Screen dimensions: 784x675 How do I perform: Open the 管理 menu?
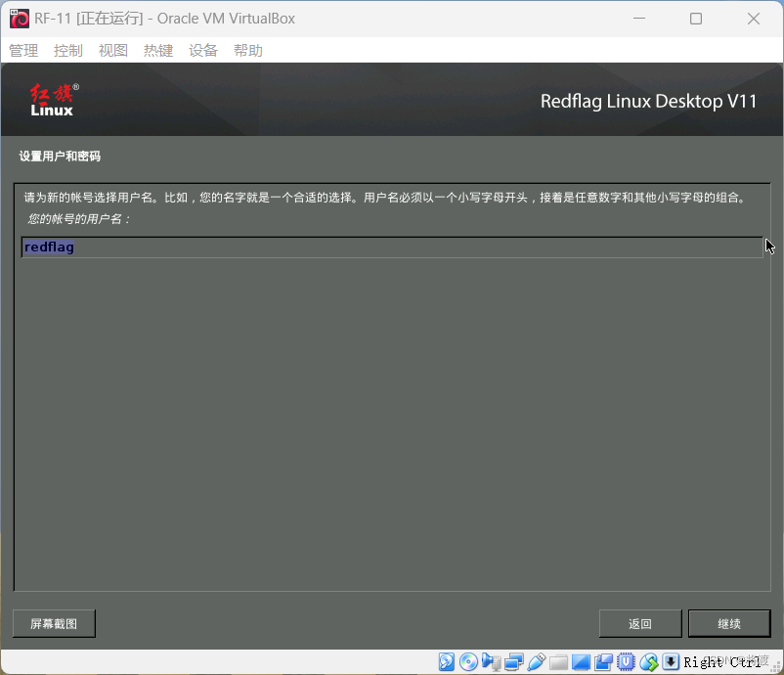pyautogui.click(x=23, y=51)
